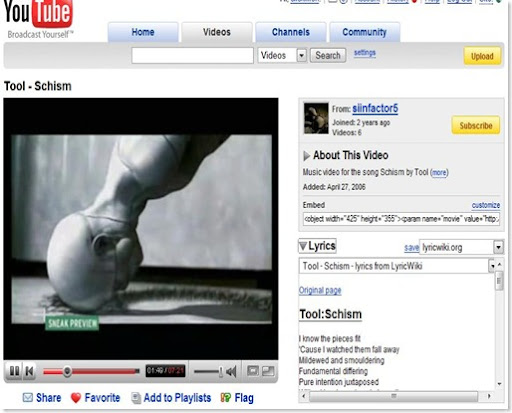Select lyric line 'I know the pieces fit'
This screenshot has width=512, height=413.
coord(330,339)
